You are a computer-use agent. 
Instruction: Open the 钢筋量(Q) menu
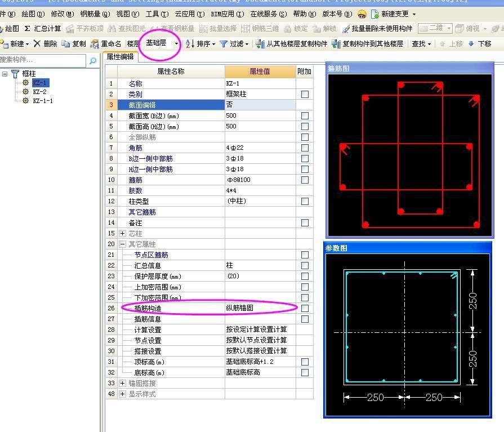(95, 14)
